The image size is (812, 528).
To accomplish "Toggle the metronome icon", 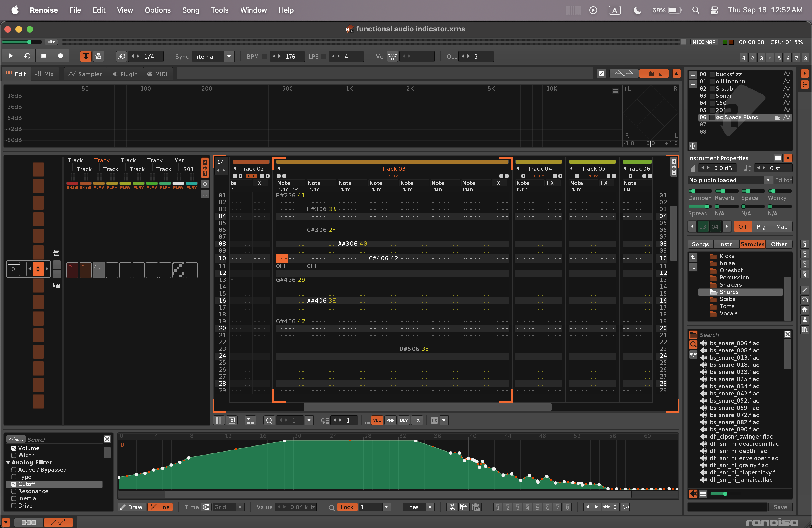I will 98,56.
